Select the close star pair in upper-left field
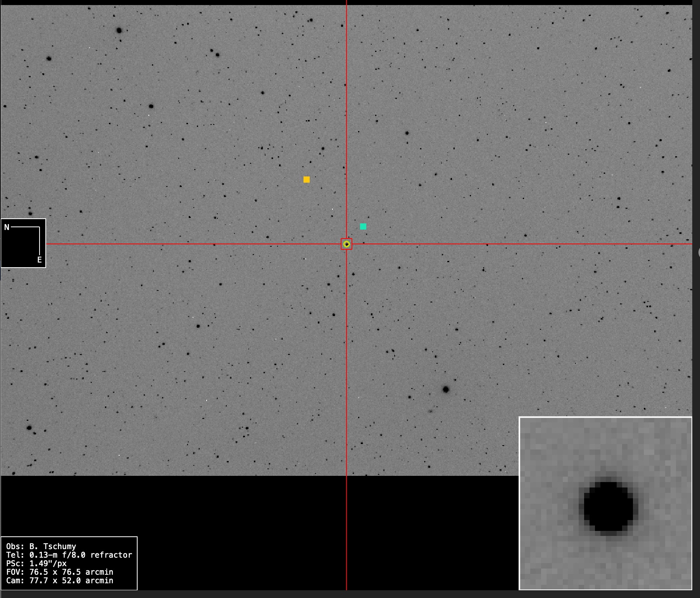 coord(215,53)
